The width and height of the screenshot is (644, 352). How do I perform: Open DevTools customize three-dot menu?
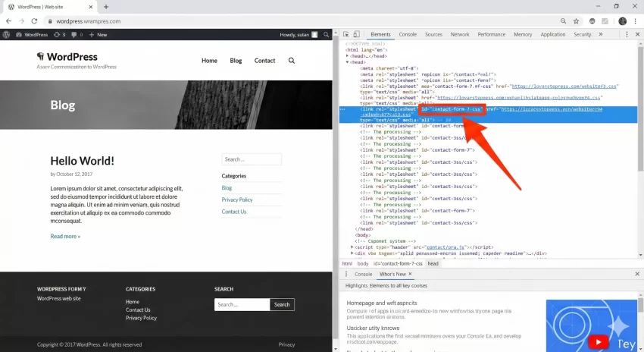point(627,34)
